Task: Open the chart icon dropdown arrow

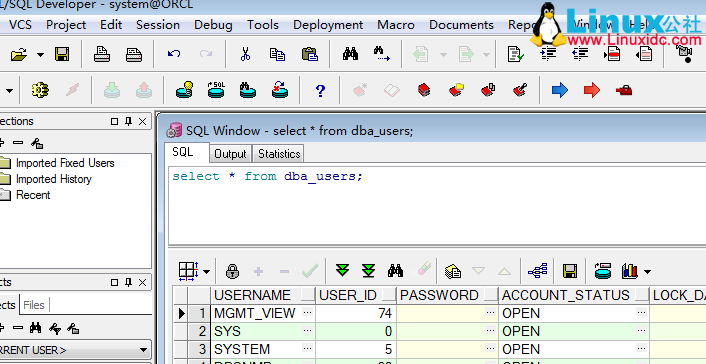Action: 647,272
